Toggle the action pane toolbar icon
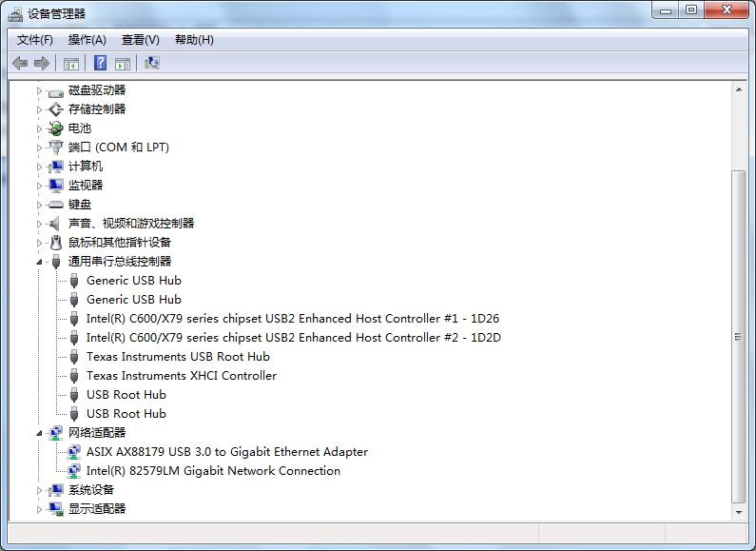Image resolution: width=756 pixels, height=551 pixels. click(123, 63)
